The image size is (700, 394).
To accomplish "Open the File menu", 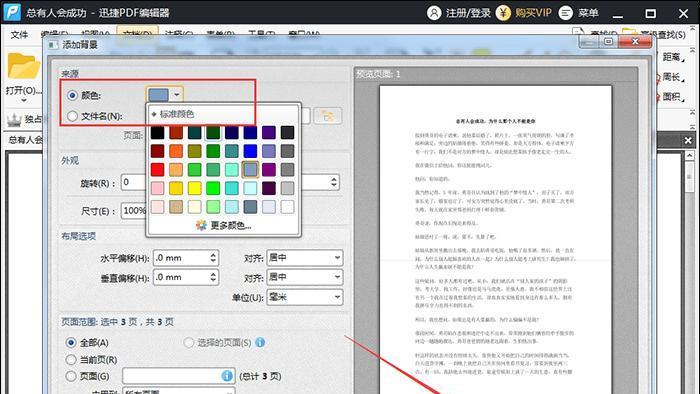I will coord(19,34).
